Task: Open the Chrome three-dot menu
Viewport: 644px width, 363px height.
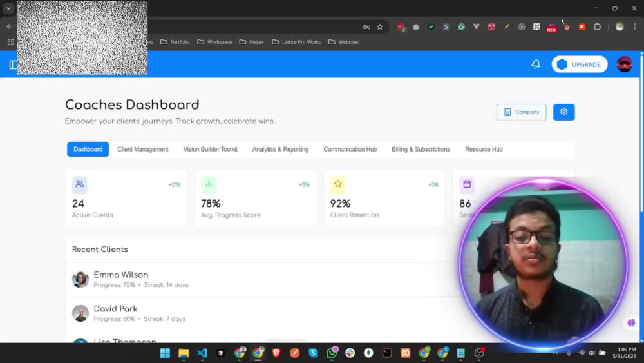Action: pyautogui.click(x=634, y=26)
